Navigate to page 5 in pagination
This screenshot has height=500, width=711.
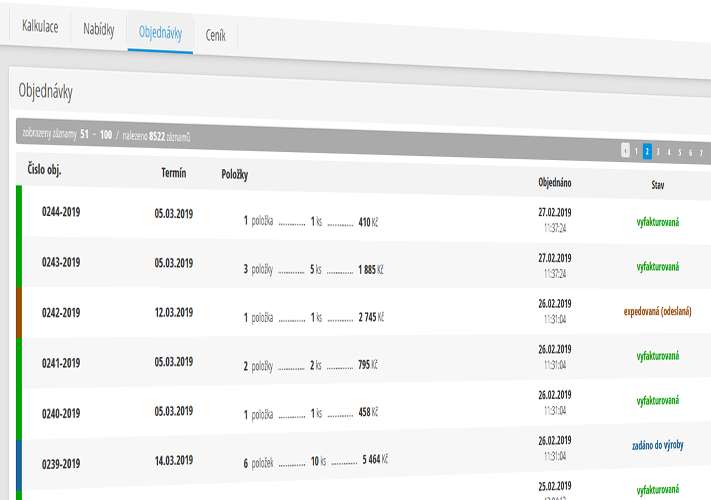click(x=680, y=152)
